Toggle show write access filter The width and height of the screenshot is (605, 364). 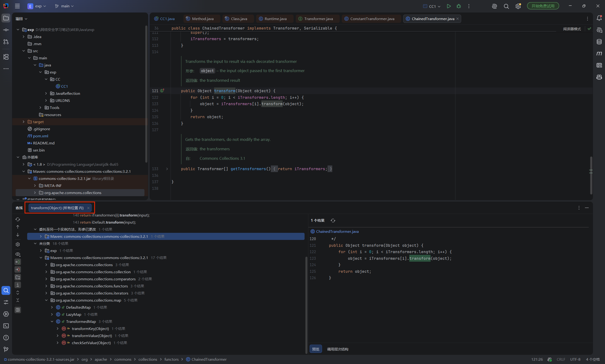18,269
